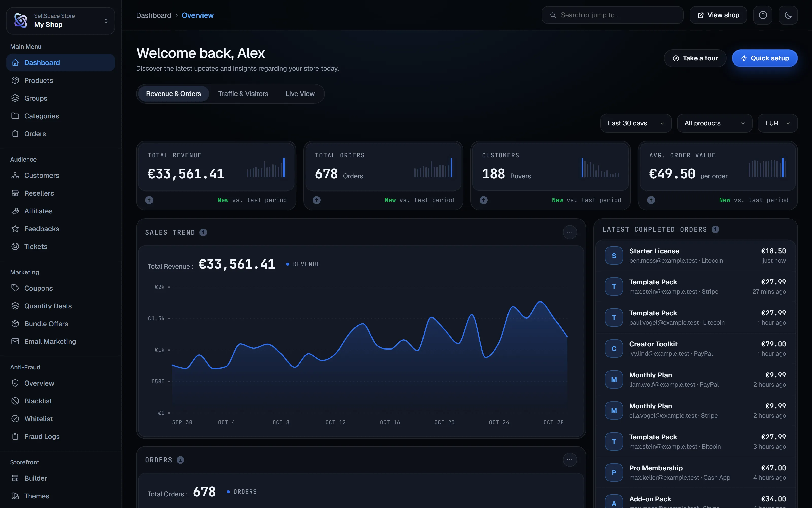This screenshot has height=508, width=812.
Task: Open the All products filter dropdown
Action: (714, 123)
